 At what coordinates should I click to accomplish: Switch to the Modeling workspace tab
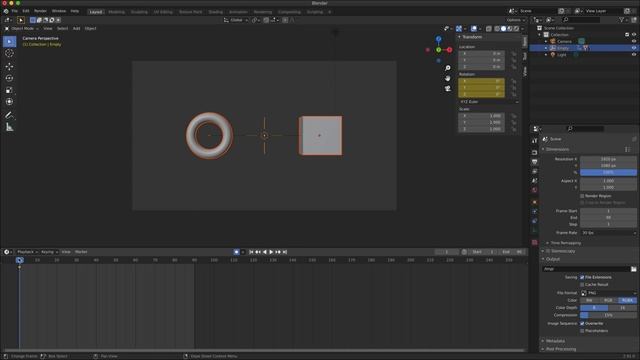tap(116, 12)
